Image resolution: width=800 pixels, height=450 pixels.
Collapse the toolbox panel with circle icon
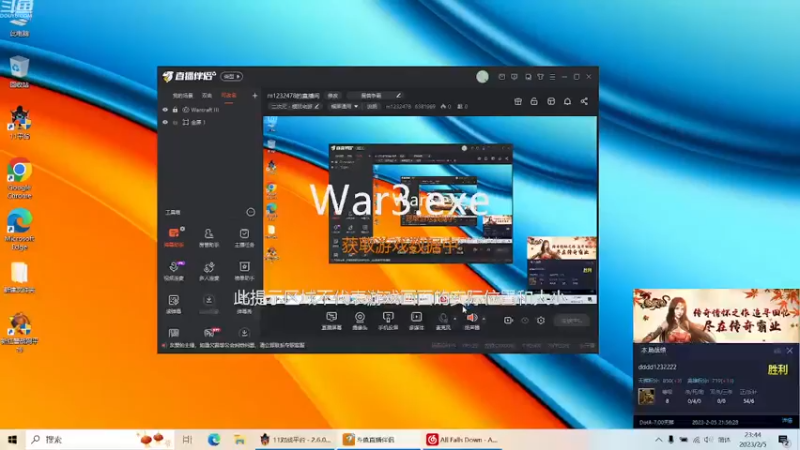(x=251, y=212)
